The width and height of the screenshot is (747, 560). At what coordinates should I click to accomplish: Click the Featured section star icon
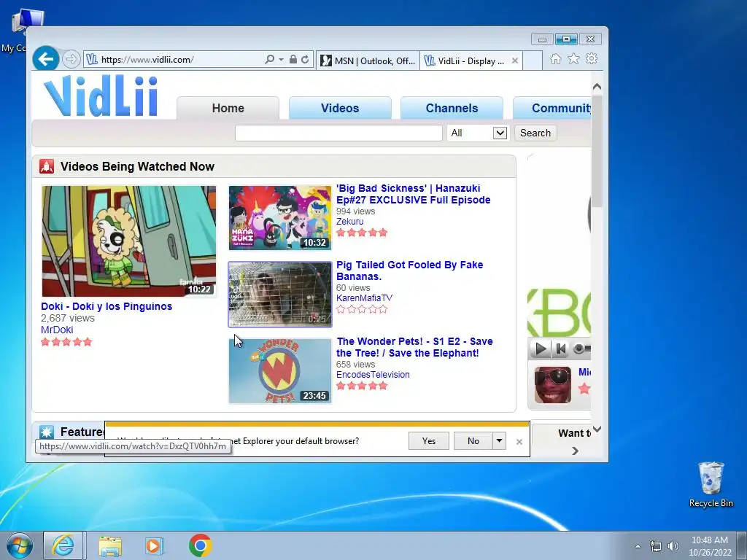point(47,432)
